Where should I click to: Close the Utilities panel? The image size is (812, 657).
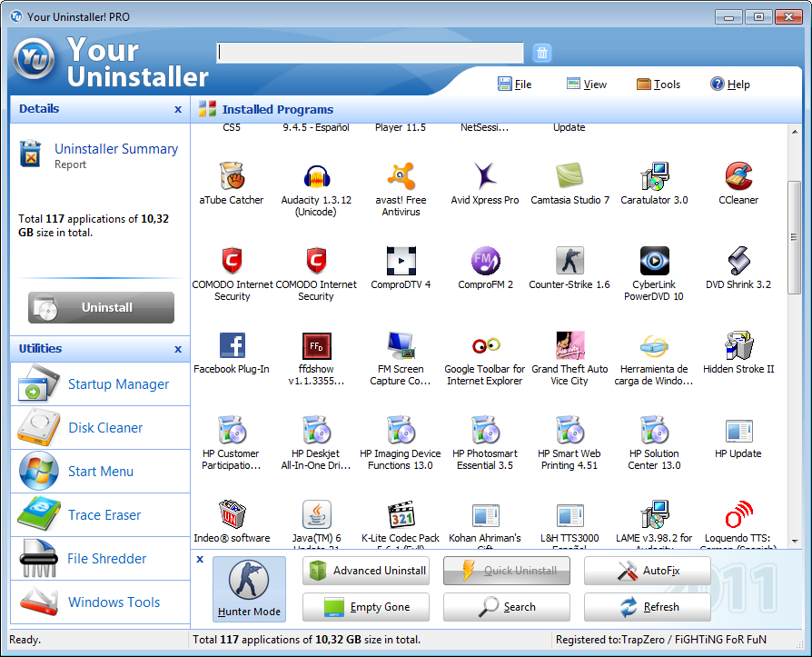(x=178, y=349)
